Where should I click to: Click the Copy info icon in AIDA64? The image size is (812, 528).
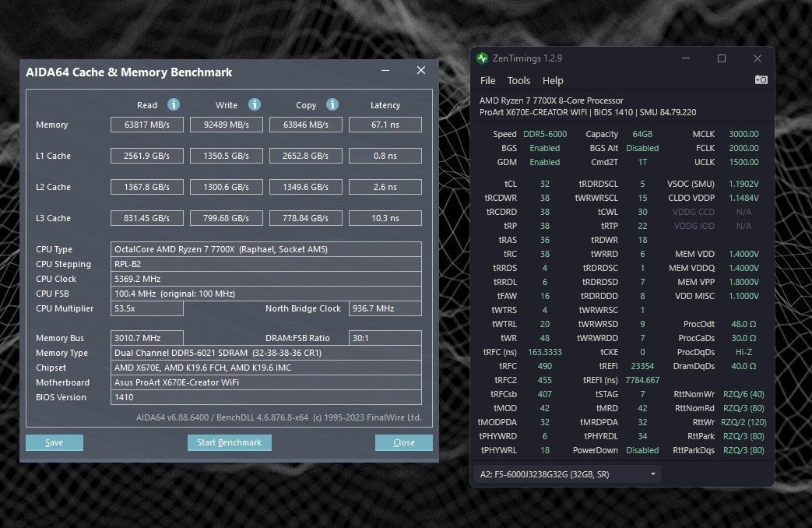332,104
